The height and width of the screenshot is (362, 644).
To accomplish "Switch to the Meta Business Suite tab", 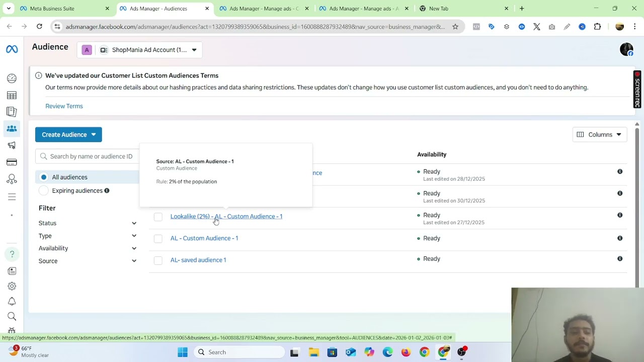I will (x=64, y=9).
